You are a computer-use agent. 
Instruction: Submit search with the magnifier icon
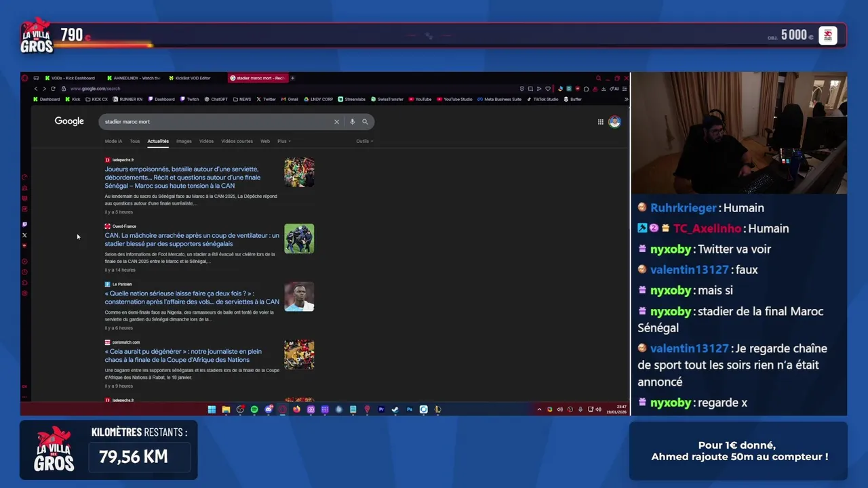(365, 122)
